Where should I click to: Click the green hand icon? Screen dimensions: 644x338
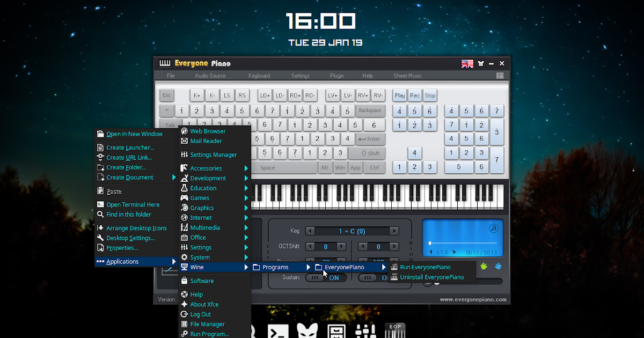[484, 266]
